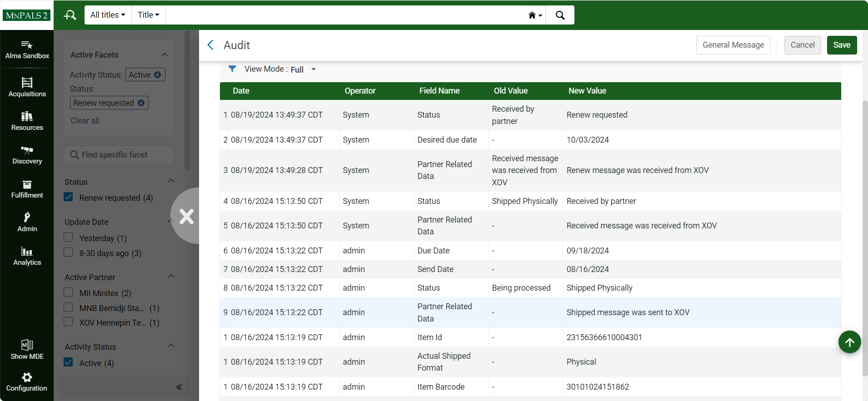The width and height of the screenshot is (868, 401).
Task: Open the Fulfillment menu icon
Action: 27,184
